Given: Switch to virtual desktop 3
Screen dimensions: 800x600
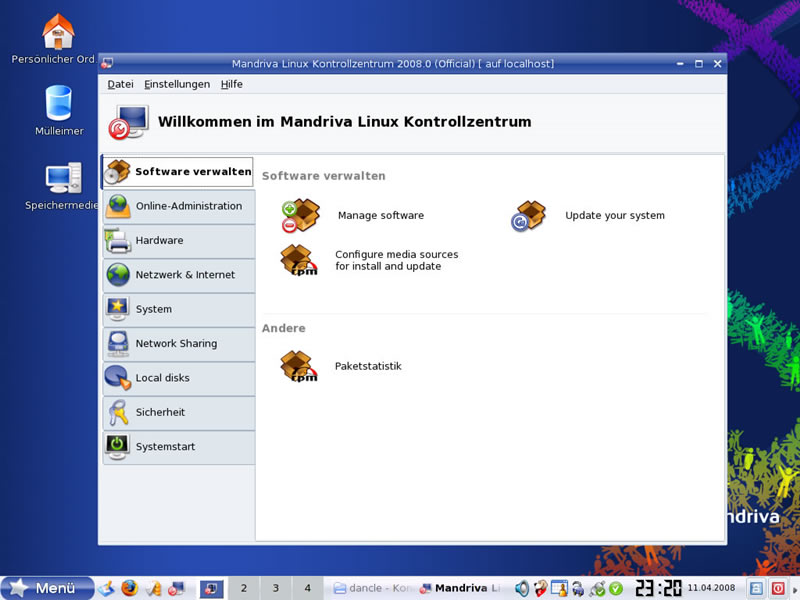Looking at the screenshot, I should (276, 588).
